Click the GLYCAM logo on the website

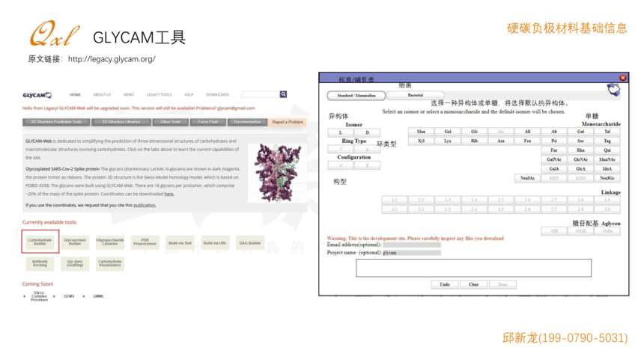click(37, 95)
